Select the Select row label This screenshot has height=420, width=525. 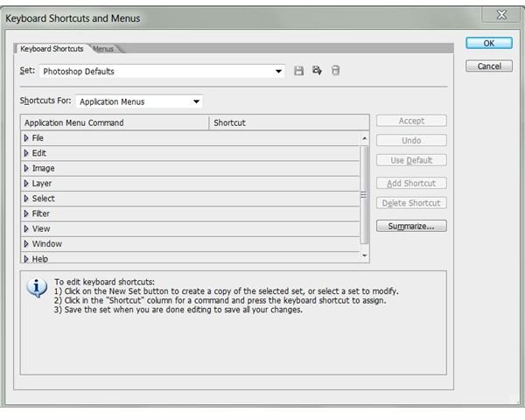43,199
